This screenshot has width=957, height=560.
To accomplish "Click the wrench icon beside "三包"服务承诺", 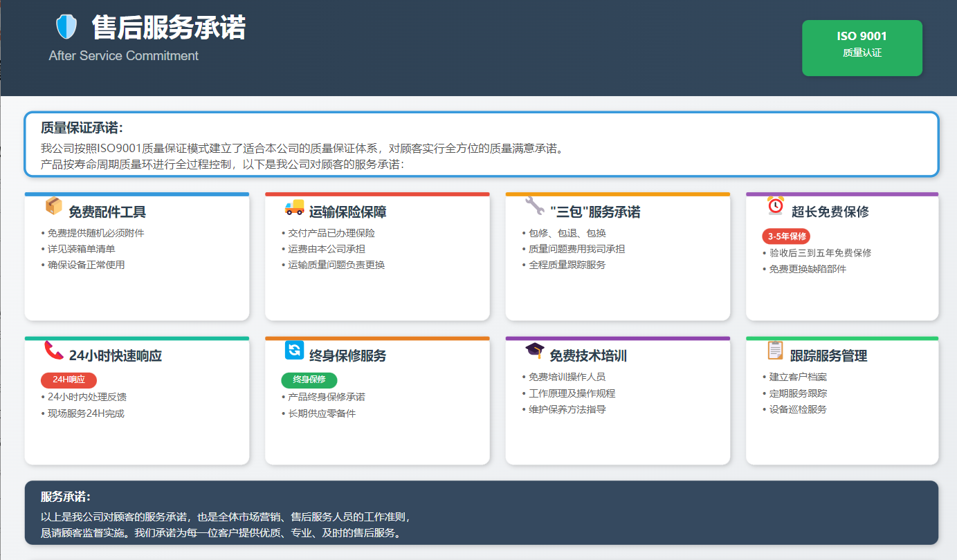I will [534, 206].
